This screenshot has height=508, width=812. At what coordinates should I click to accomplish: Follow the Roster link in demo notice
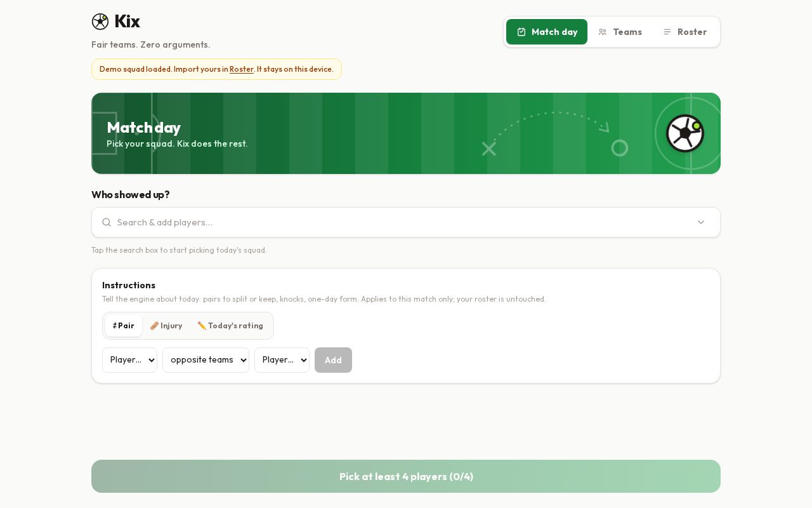242,69
